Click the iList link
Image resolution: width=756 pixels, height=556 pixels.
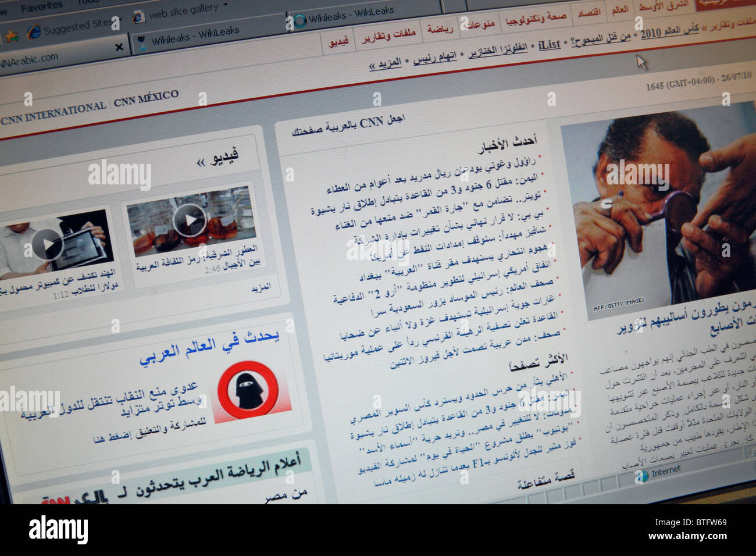549,45
